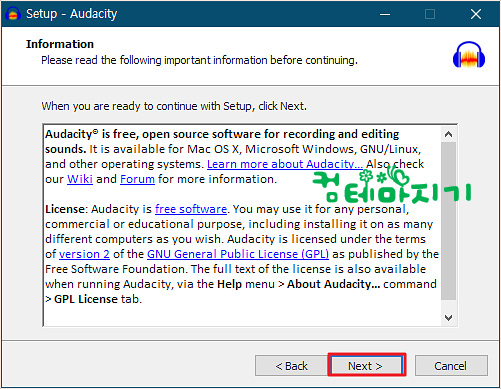Screen dimensions: 501x389
Task: Click the bold 'About Audacity...' text
Action: click(x=333, y=284)
